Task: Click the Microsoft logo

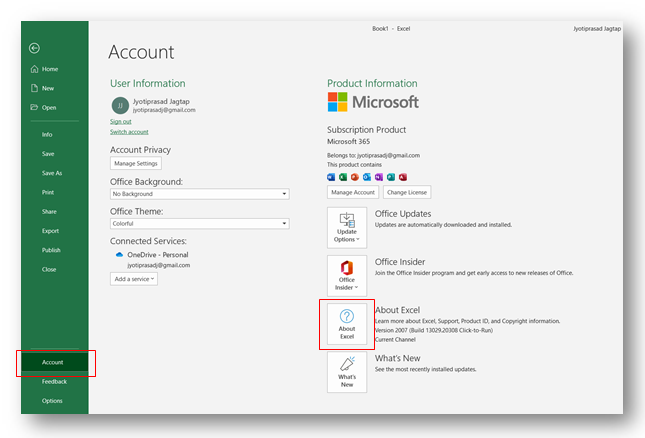Action: pos(373,102)
